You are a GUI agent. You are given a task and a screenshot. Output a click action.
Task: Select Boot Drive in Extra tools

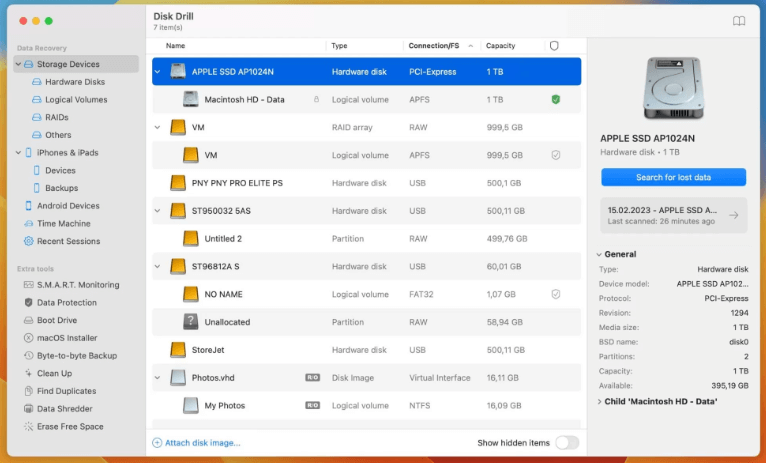[57, 320]
